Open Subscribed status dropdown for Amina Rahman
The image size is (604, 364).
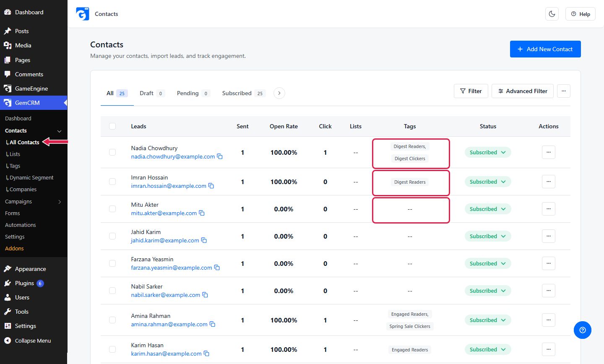coord(488,320)
